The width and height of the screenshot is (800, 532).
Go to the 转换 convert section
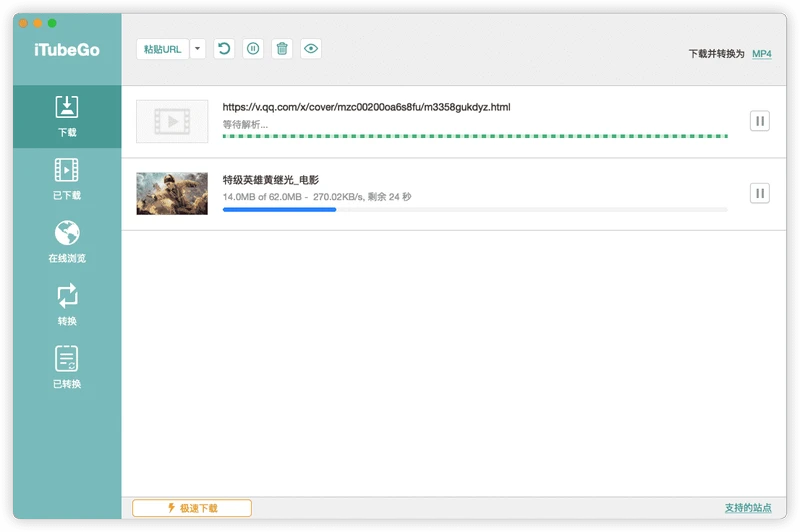[x=67, y=305]
